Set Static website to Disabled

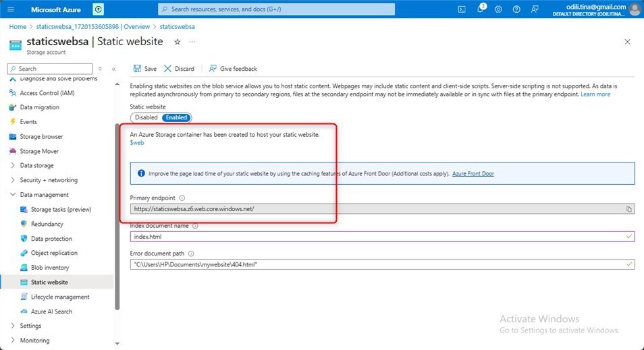(x=146, y=117)
